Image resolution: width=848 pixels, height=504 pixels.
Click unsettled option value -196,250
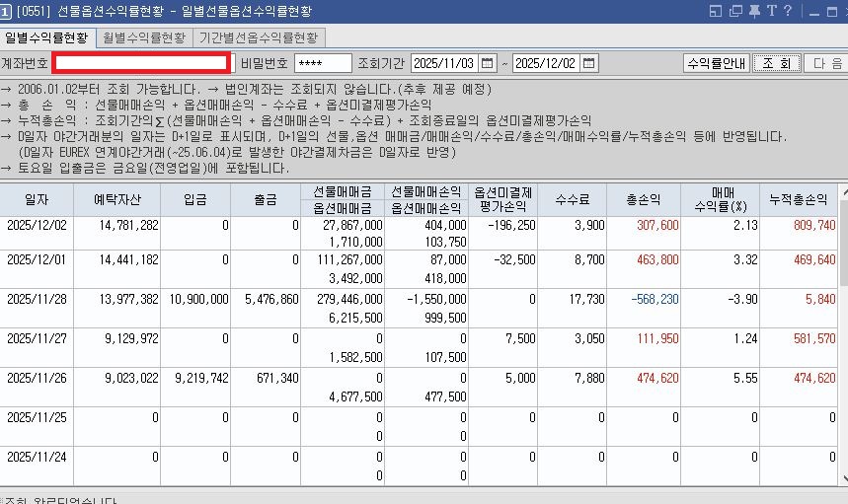tap(511, 225)
